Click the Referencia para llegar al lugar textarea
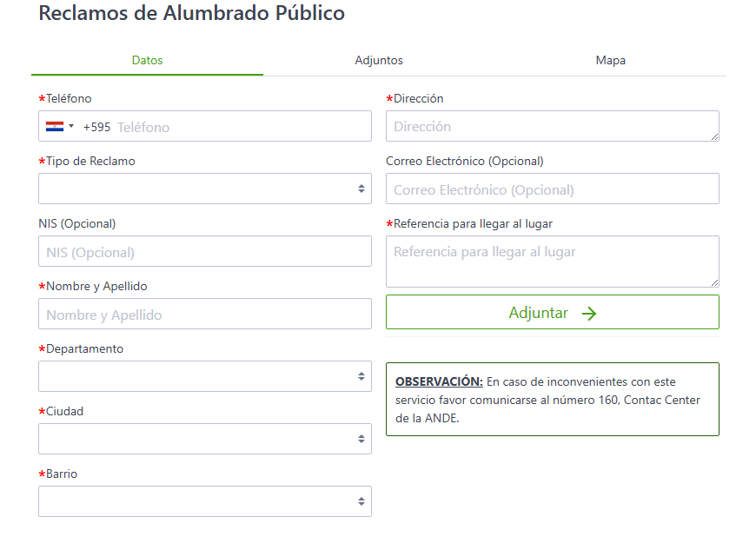Screen dimensions: 756x550 552,261
